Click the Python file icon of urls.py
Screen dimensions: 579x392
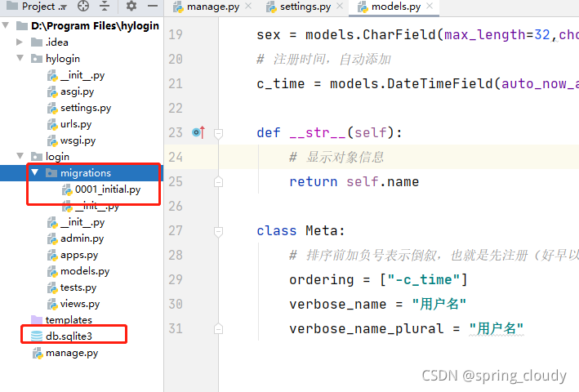(52, 124)
